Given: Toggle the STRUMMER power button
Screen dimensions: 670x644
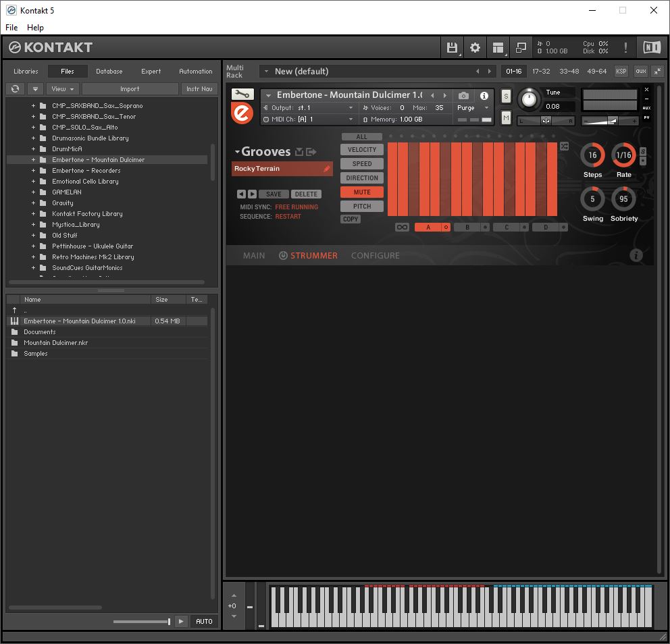Looking at the screenshot, I should point(283,255).
